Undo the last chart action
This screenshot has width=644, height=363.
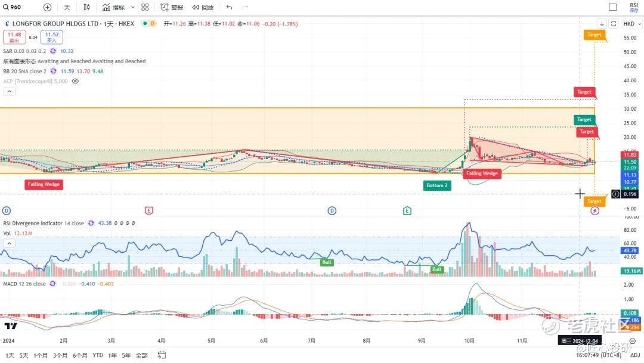(x=229, y=7)
